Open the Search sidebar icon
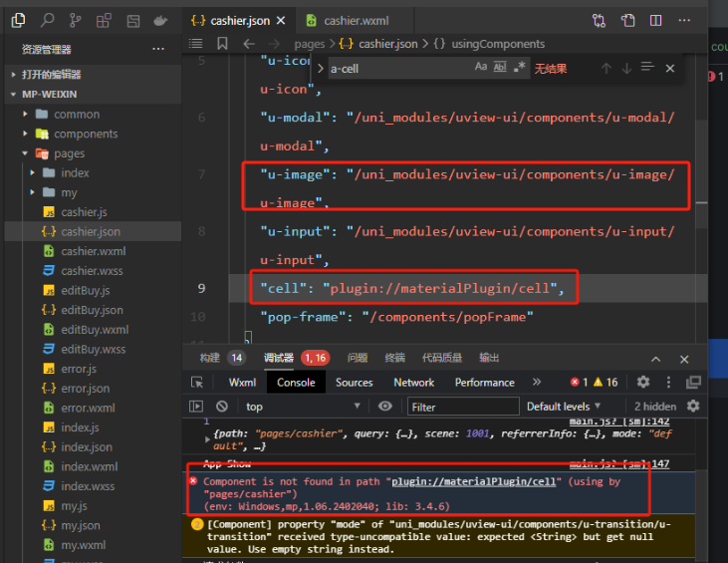 [x=47, y=20]
